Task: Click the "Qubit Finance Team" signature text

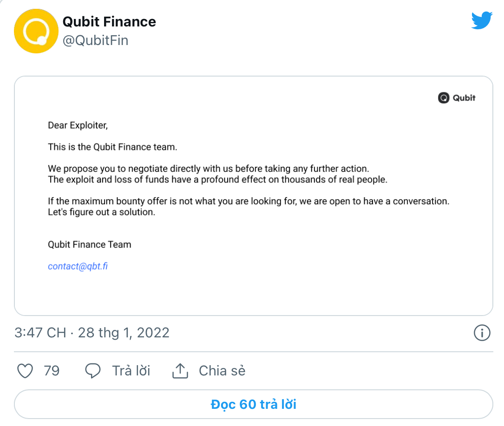Action: click(89, 245)
